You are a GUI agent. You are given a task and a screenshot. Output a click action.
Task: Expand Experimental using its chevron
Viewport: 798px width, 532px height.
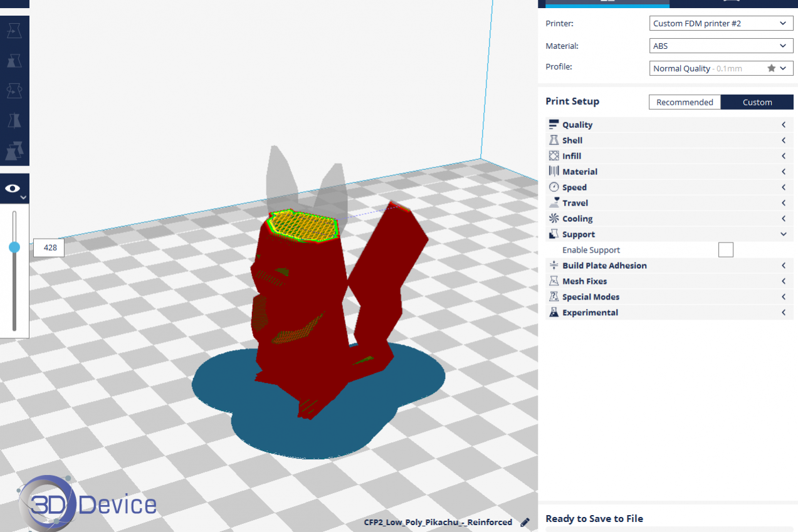tap(784, 313)
